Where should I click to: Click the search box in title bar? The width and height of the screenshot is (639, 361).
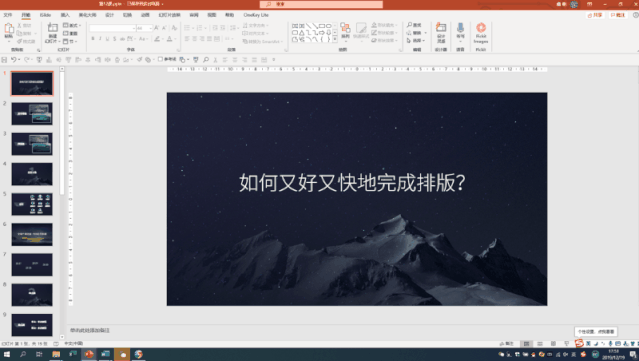(321, 4)
